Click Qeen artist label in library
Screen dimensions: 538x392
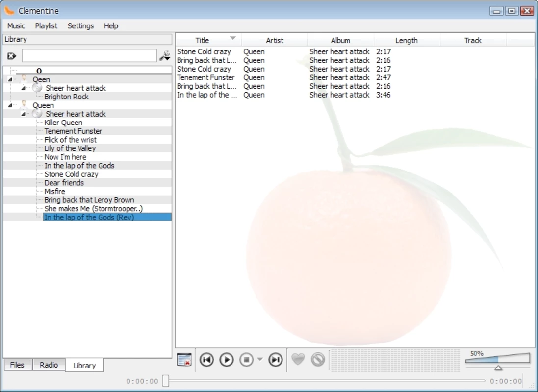tap(41, 79)
